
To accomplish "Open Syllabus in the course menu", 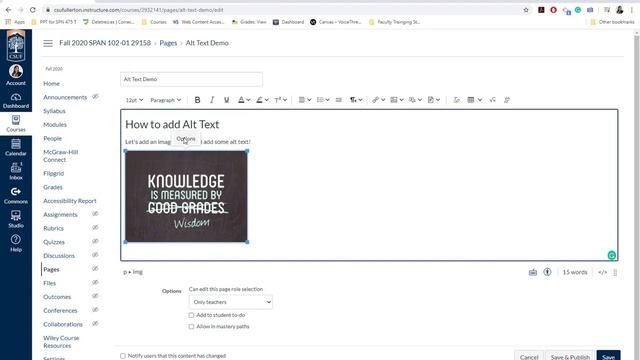I will 54,111.
